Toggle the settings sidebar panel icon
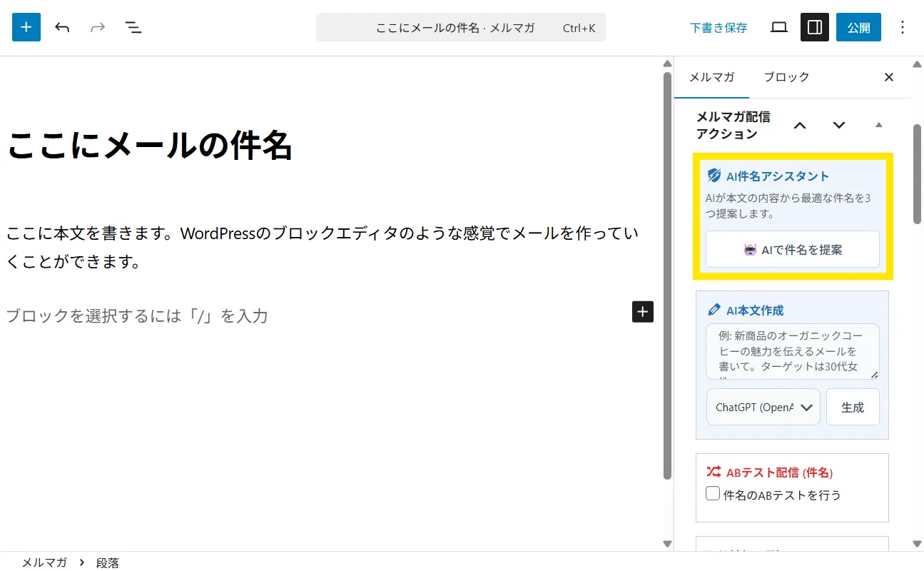924x571 pixels. click(814, 28)
